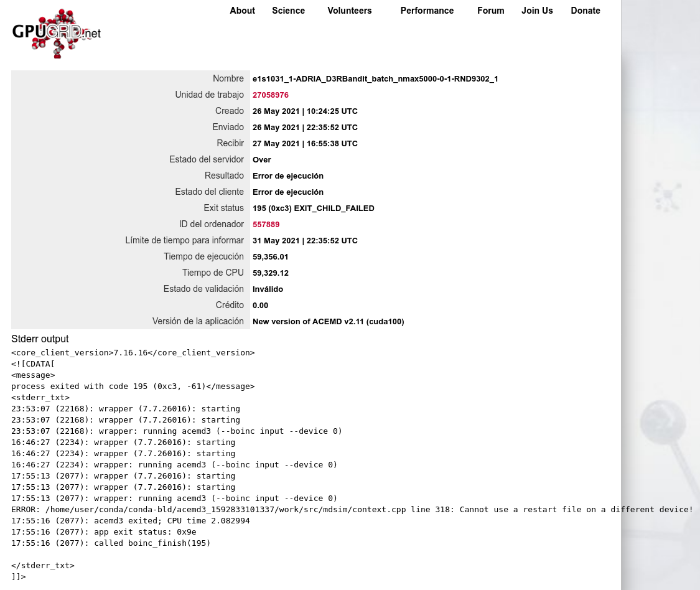
Task: Open work unit 27058976 link
Action: click(x=270, y=95)
